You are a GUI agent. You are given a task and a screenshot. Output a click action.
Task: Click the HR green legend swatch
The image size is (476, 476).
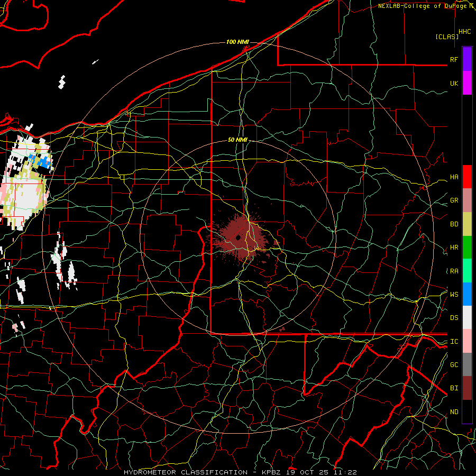pyautogui.click(x=467, y=248)
